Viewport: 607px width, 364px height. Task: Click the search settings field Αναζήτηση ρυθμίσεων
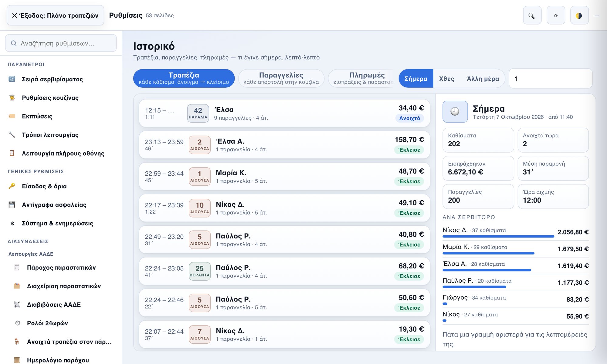[61, 43]
